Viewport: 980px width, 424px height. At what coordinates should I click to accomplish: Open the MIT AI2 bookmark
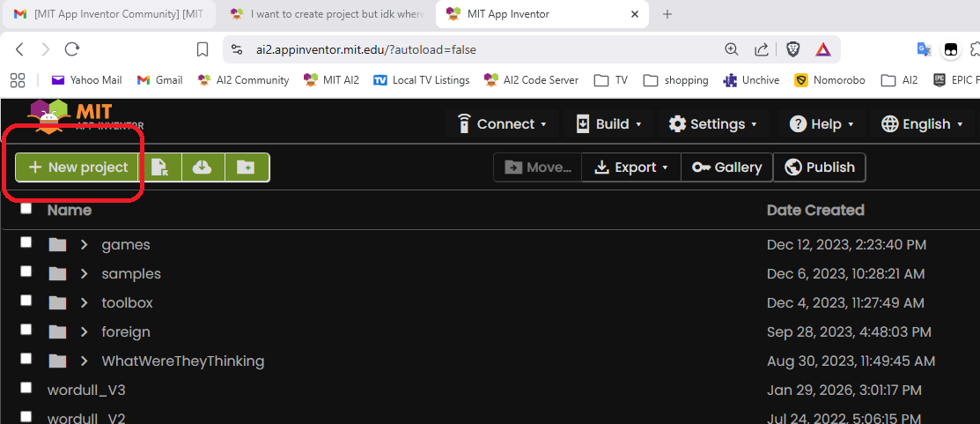click(331, 80)
